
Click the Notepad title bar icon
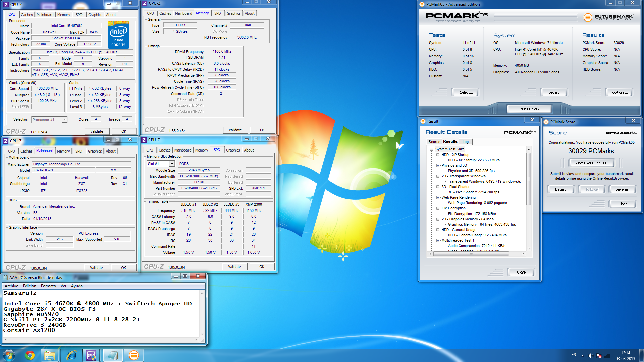pos(5,277)
